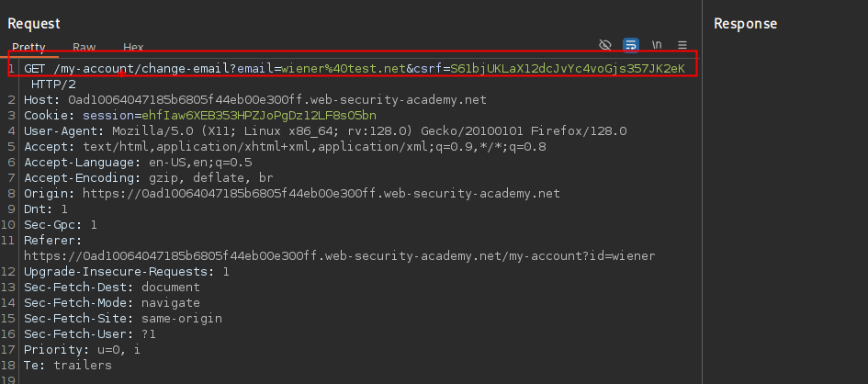Click the Origin header line
This screenshot has height=384, width=868.
[291, 194]
